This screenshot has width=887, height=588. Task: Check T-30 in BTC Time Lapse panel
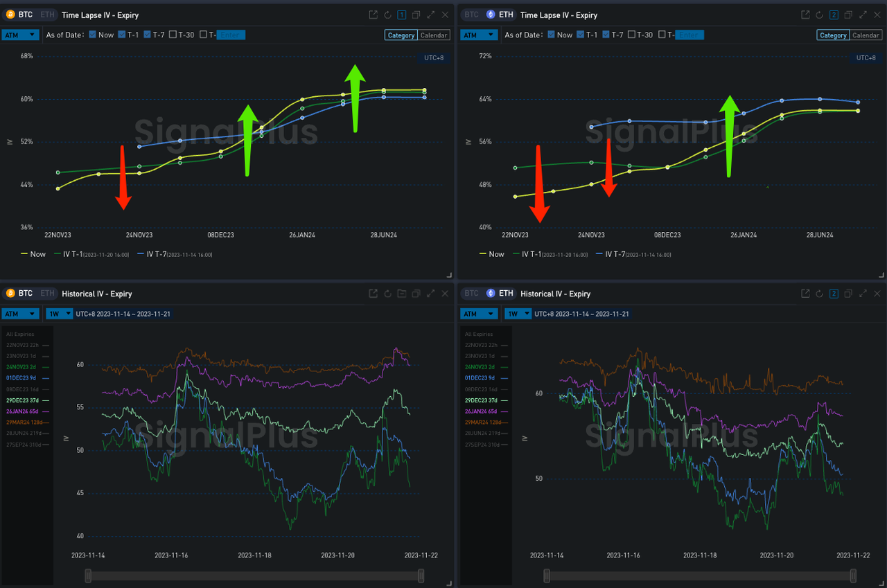(x=173, y=35)
